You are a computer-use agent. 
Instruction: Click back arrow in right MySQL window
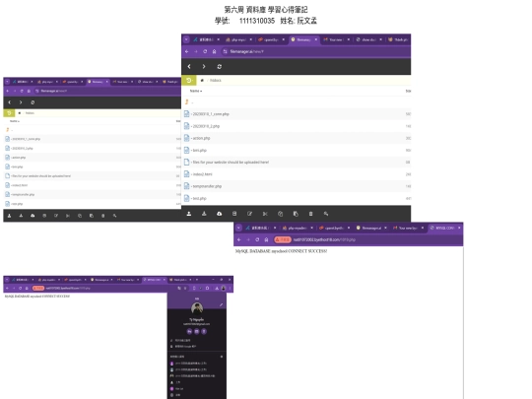(x=238, y=239)
